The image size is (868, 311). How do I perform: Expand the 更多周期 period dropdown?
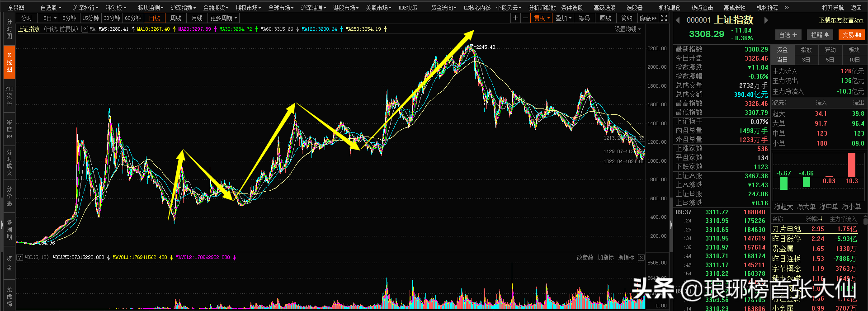tap(224, 18)
